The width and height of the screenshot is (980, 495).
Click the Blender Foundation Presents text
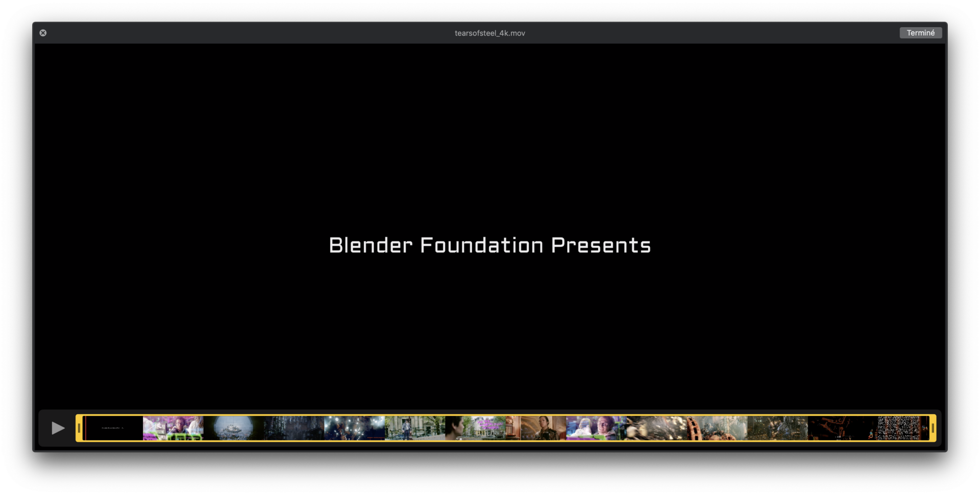point(490,245)
